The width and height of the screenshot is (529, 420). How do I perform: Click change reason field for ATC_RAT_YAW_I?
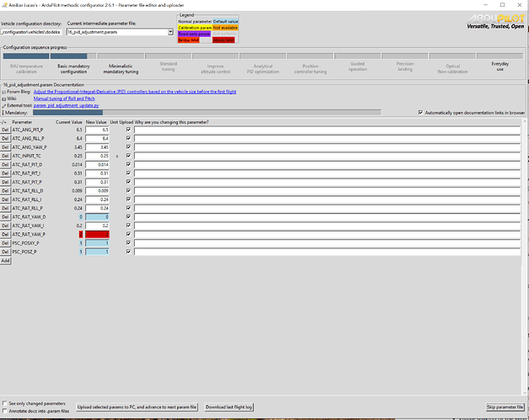pyautogui.click(x=327, y=226)
